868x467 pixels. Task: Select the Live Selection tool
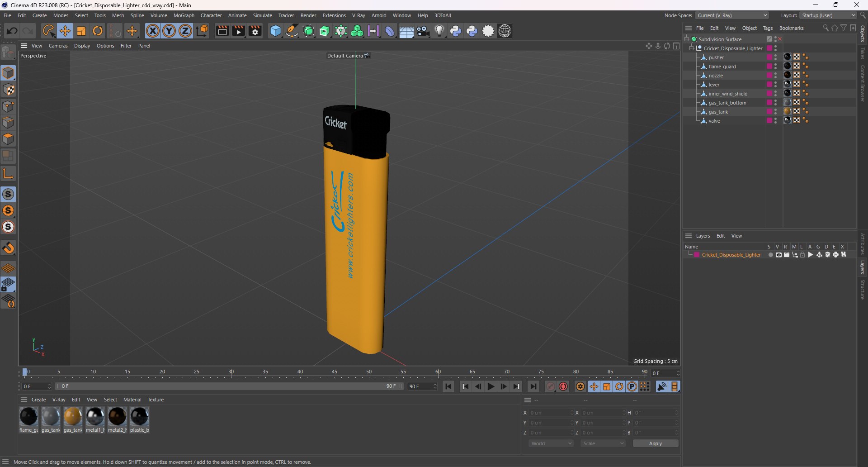[x=48, y=31]
